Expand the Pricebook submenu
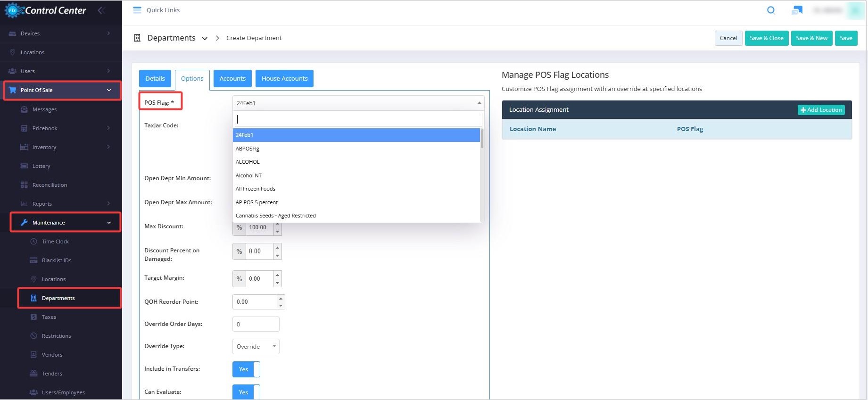This screenshot has width=868, height=400. pos(108,128)
